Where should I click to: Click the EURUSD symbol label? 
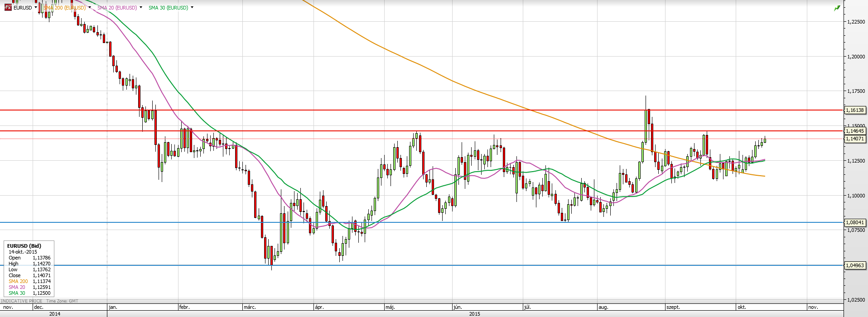tap(23, 8)
